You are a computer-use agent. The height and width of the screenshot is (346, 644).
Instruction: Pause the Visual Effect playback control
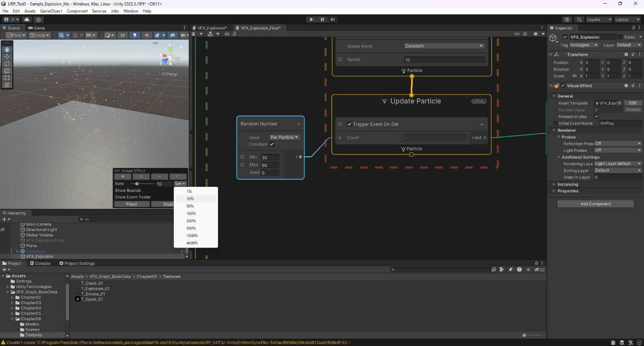pyautogui.click(x=141, y=177)
